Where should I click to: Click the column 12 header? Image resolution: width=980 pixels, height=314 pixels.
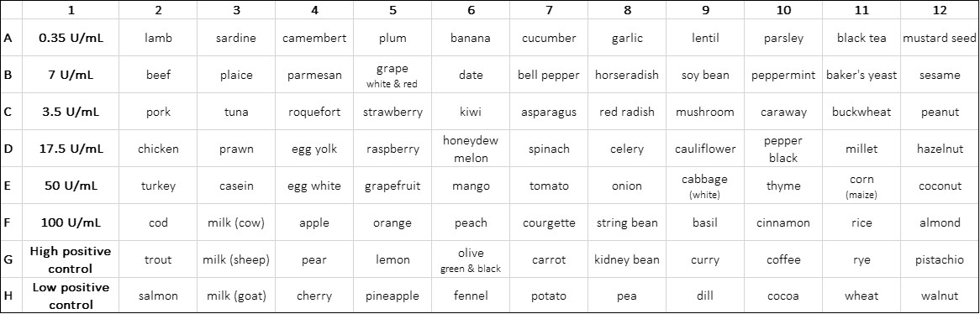point(940,10)
